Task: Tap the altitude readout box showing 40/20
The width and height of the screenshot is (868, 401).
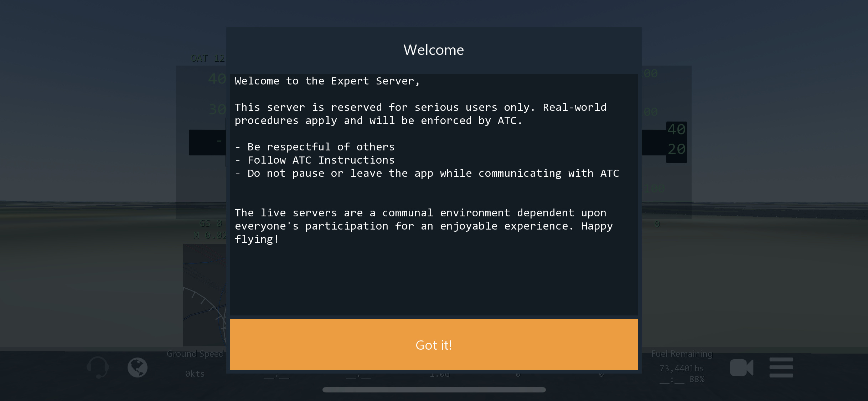Action: point(676,142)
